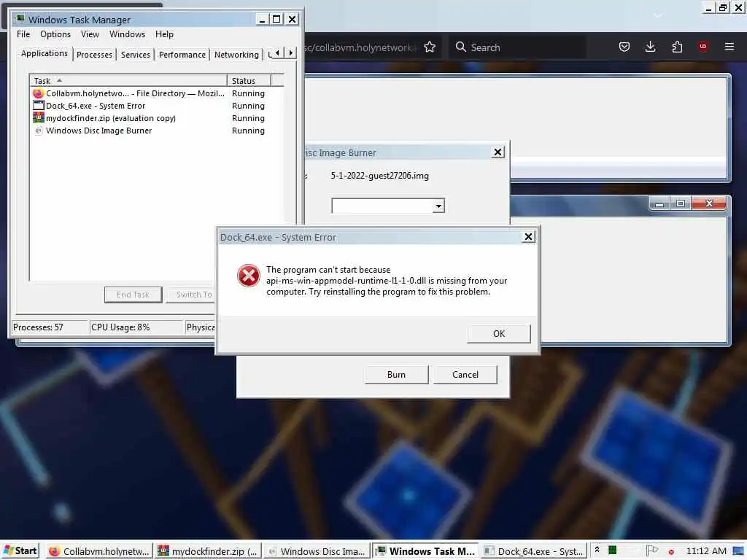The height and width of the screenshot is (560, 747).
Task: Show hidden system tray icons arrow
Action: click(x=597, y=550)
